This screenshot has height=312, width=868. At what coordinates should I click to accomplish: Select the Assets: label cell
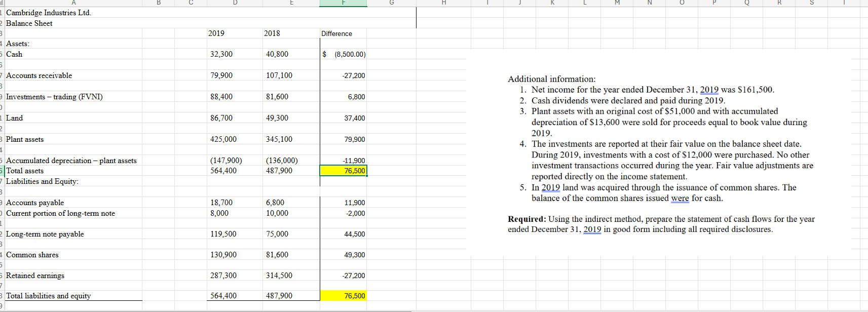18,44
